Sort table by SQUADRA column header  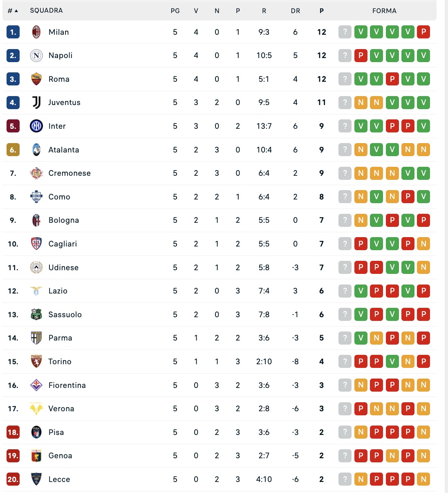pyautogui.click(x=46, y=11)
